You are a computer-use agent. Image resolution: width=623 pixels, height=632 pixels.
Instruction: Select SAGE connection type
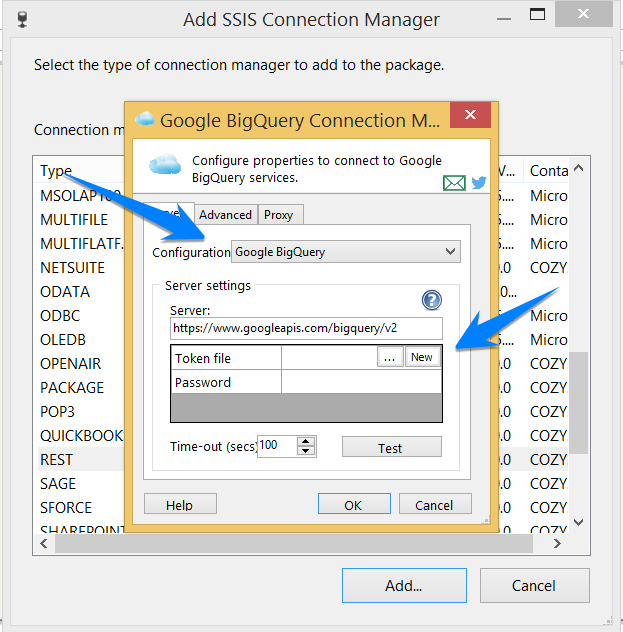(58, 484)
